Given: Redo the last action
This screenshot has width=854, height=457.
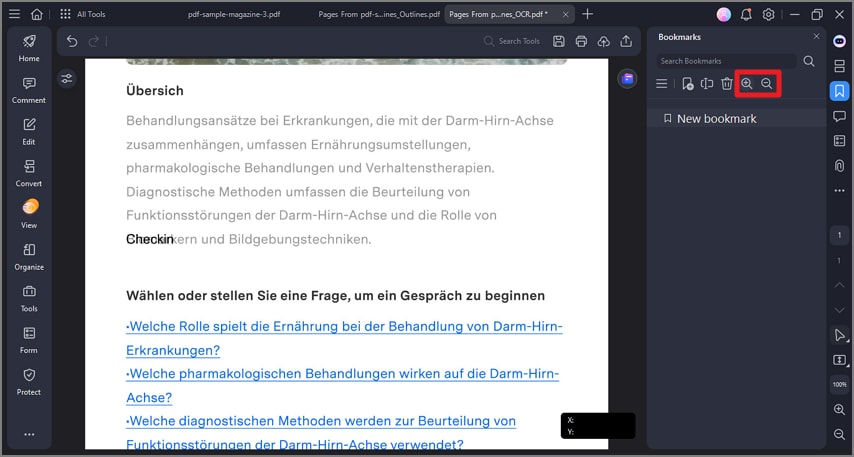Looking at the screenshot, I should pos(94,41).
